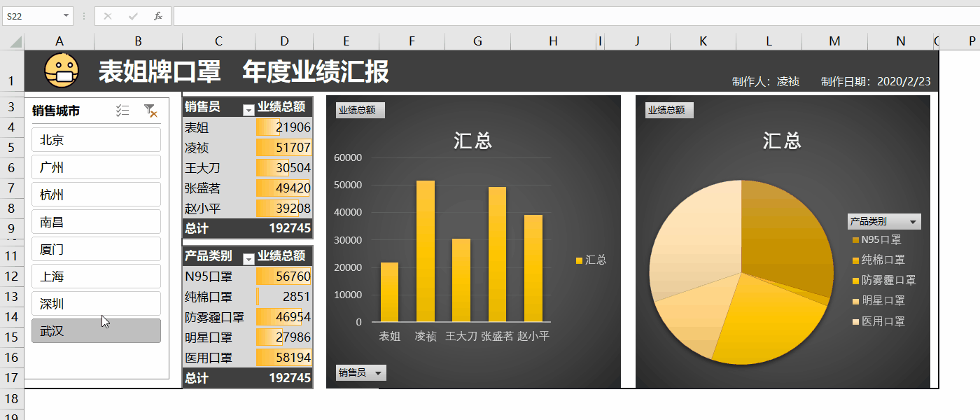Click the 总计 cell of product table

(219, 378)
